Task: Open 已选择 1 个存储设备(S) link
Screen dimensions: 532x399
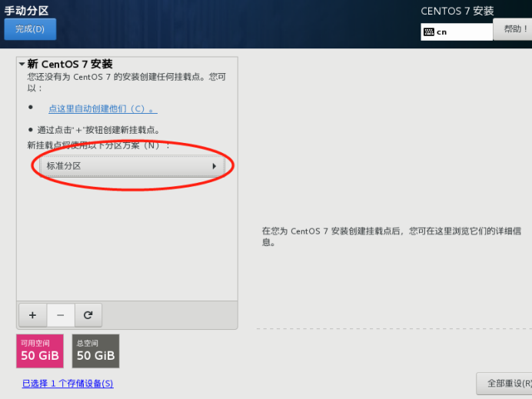Action: pos(68,384)
